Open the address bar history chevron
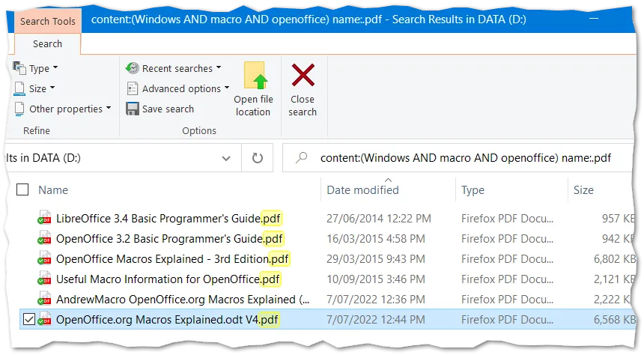The height and width of the screenshot is (355, 644). [x=227, y=158]
